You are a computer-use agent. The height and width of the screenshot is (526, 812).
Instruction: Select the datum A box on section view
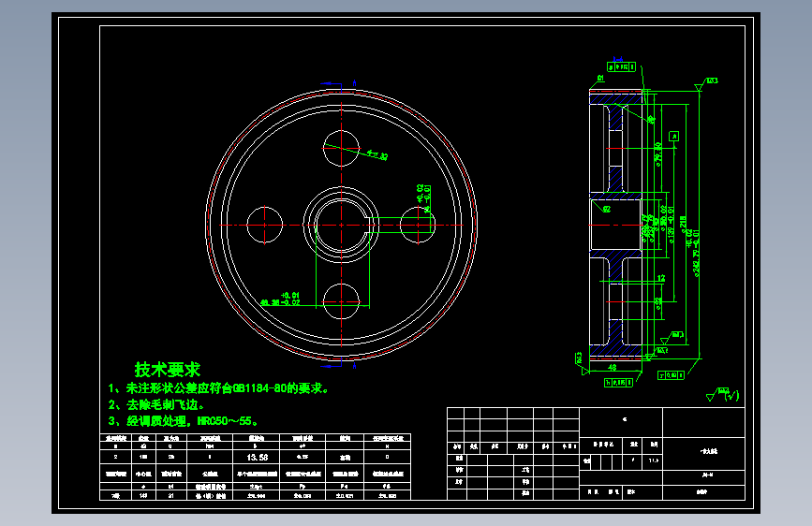673,136
